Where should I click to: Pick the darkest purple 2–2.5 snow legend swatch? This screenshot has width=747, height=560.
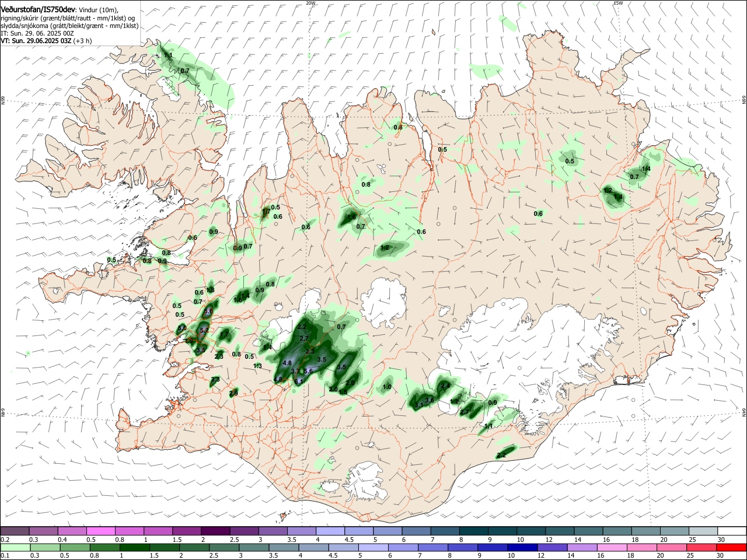(x=215, y=531)
